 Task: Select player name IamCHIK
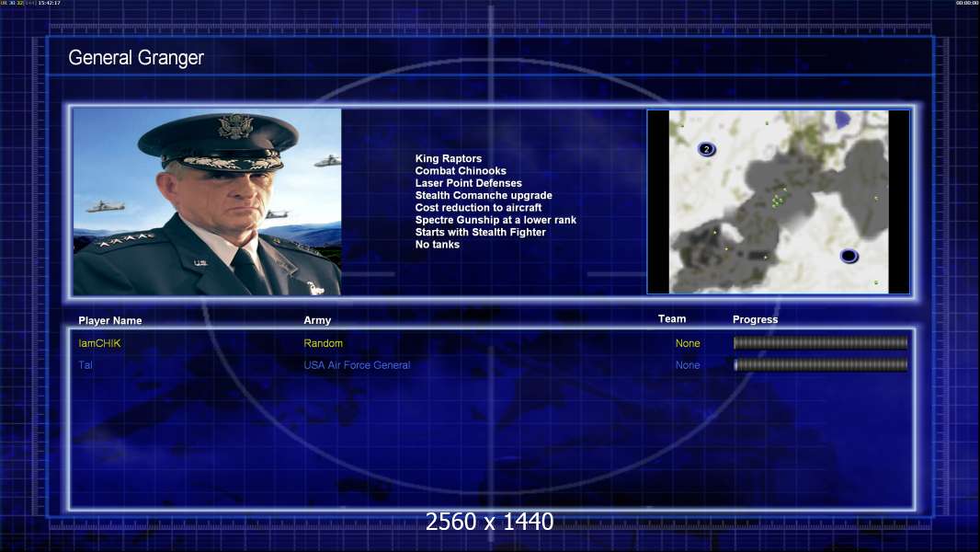(99, 343)
